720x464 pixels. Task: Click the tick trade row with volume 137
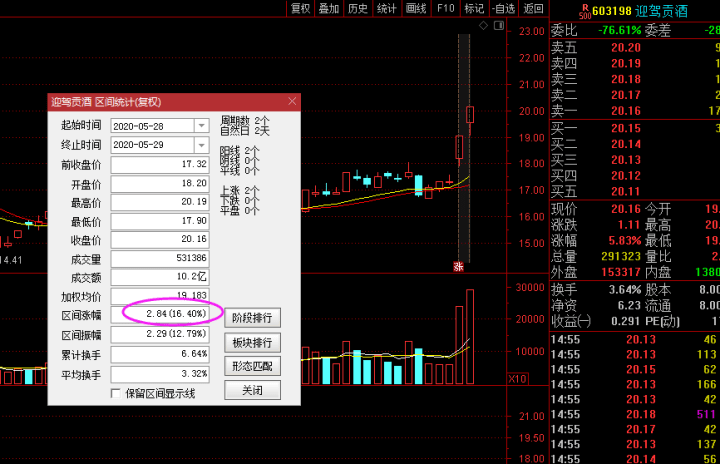tap(635, 444)
